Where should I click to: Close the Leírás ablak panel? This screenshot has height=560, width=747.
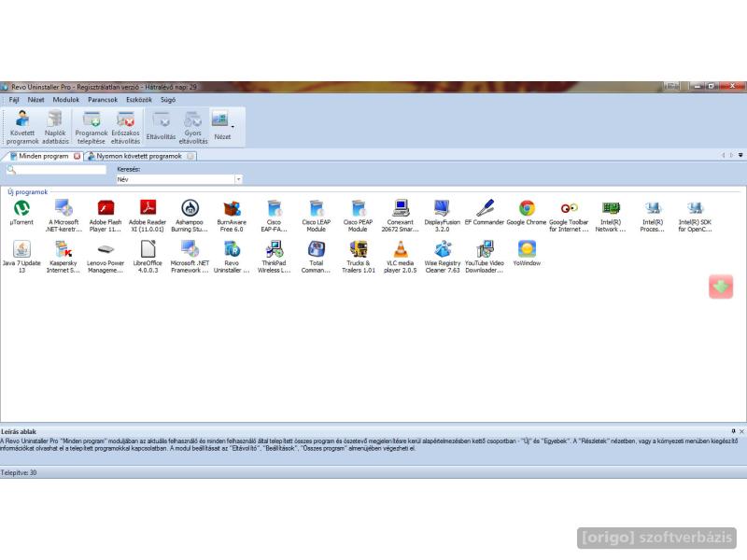click(741, 431)
